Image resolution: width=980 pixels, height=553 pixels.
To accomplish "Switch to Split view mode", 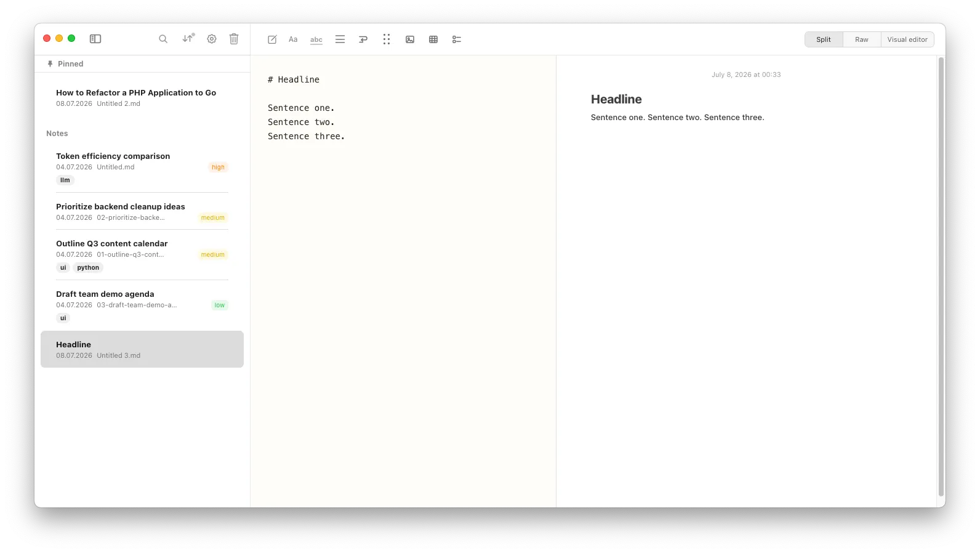I will point(824,39).
